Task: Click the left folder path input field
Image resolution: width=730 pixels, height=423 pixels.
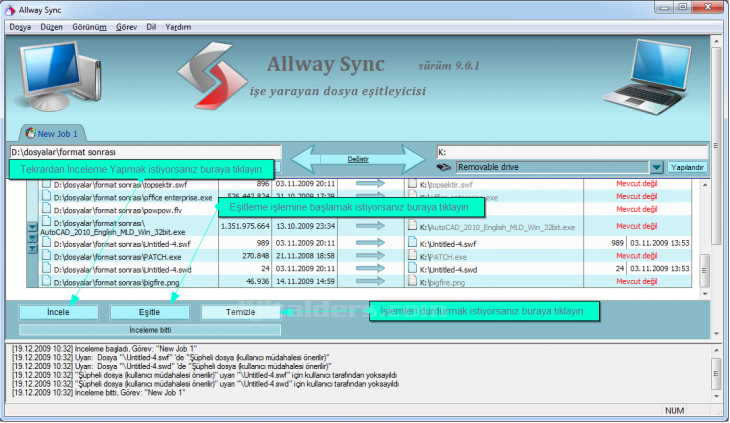Action: 140,152
